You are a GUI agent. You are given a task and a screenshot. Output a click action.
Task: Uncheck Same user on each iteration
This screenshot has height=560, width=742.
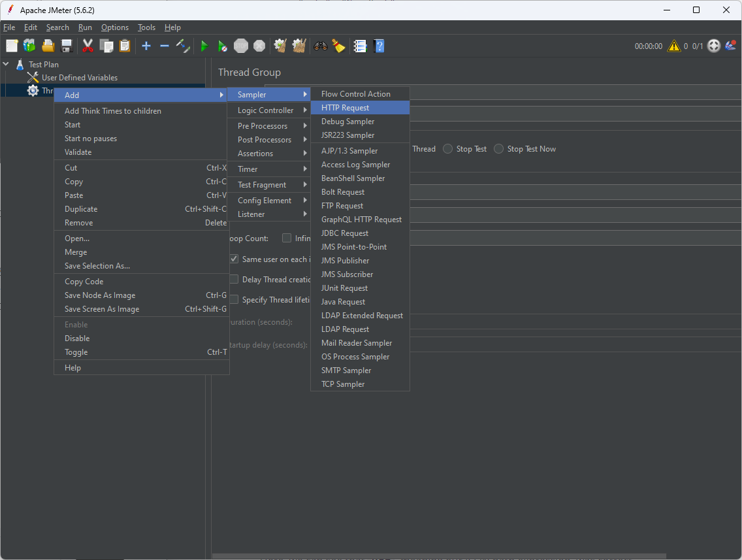pyautogui.click(x=234, y=259)
